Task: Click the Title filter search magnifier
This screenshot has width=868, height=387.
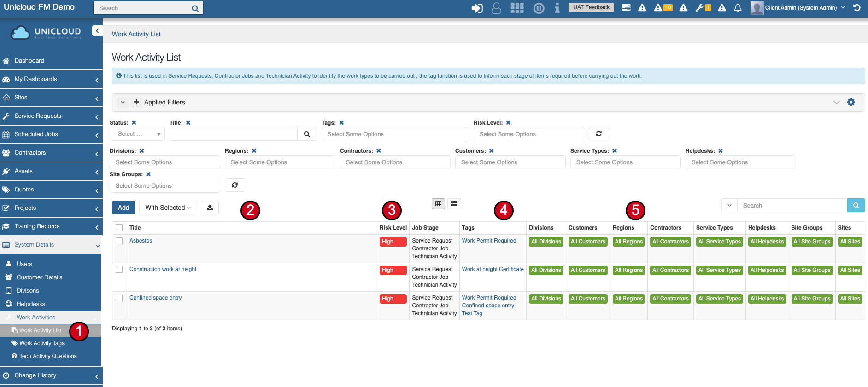Action: tap(307, 134)
